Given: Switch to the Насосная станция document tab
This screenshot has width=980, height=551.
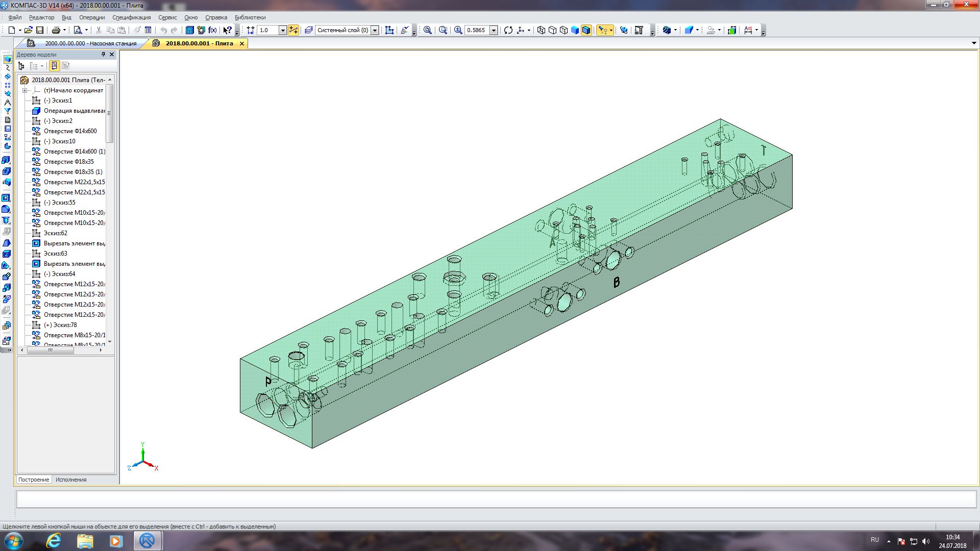Looking at the screenshot, I should [90, 43].
